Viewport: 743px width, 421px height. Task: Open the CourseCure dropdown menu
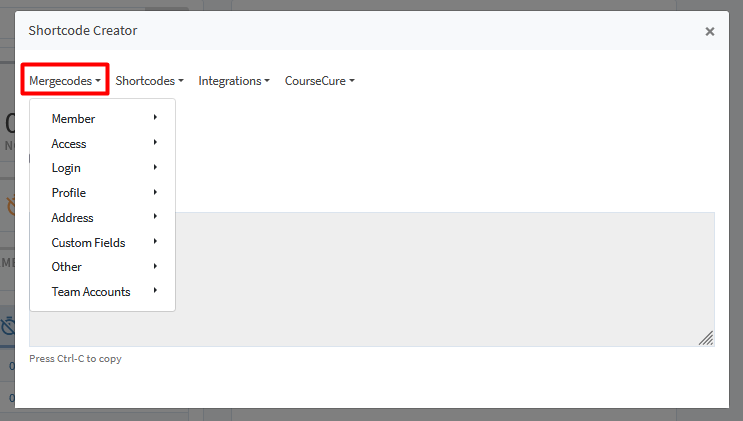coord(319,81)
